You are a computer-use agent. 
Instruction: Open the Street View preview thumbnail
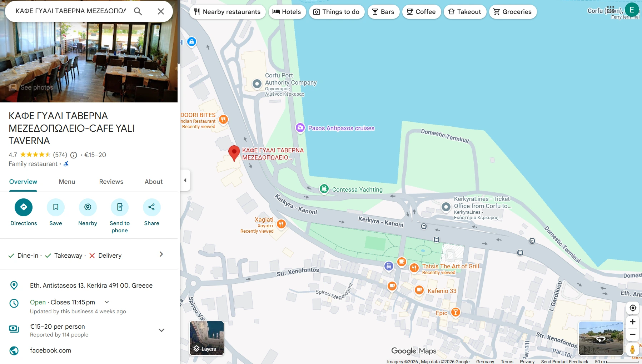coord(601,338)
